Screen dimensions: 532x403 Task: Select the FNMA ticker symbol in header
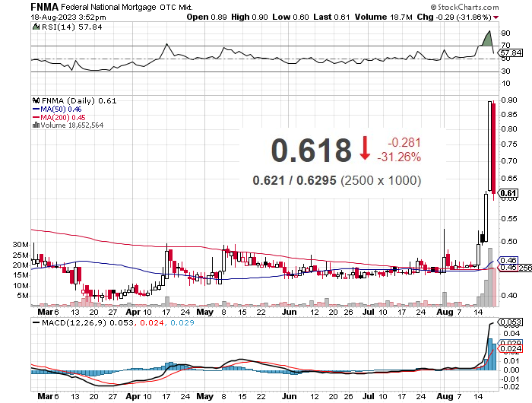44,7
